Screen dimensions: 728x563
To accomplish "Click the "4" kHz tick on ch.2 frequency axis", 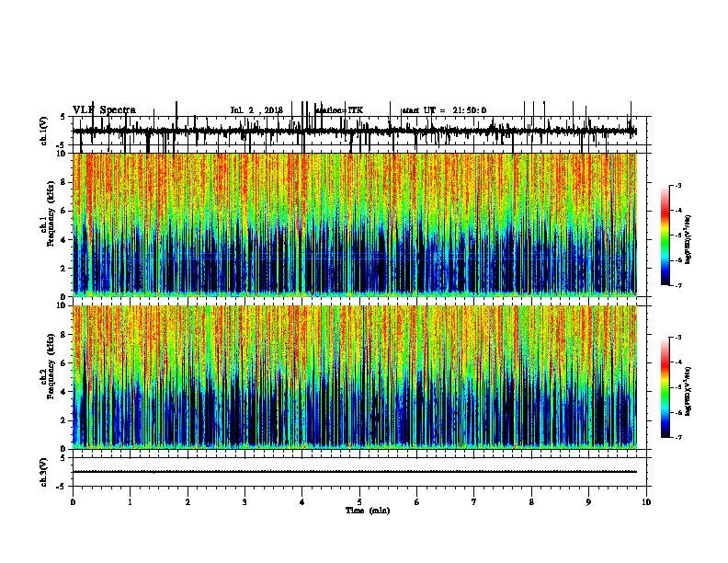I will [x=63, y=392].
